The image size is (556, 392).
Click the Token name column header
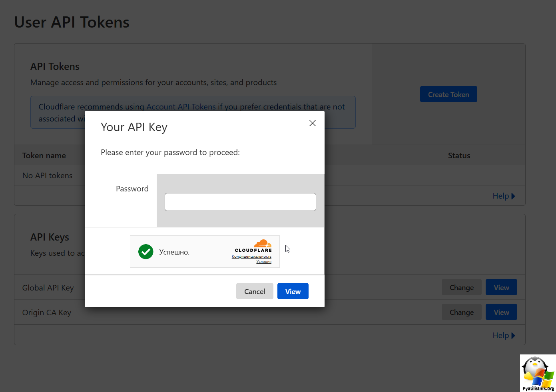point(44,155)
